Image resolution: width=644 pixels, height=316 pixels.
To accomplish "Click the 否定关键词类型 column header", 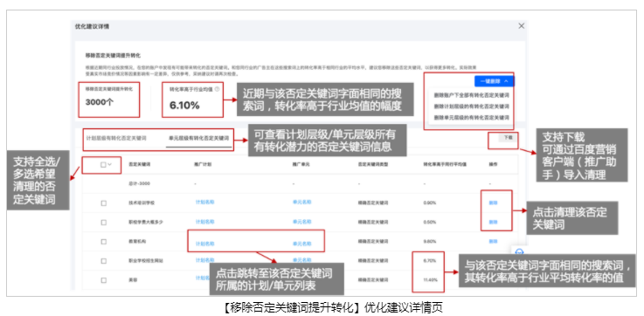I will click(x=372, y=165).
